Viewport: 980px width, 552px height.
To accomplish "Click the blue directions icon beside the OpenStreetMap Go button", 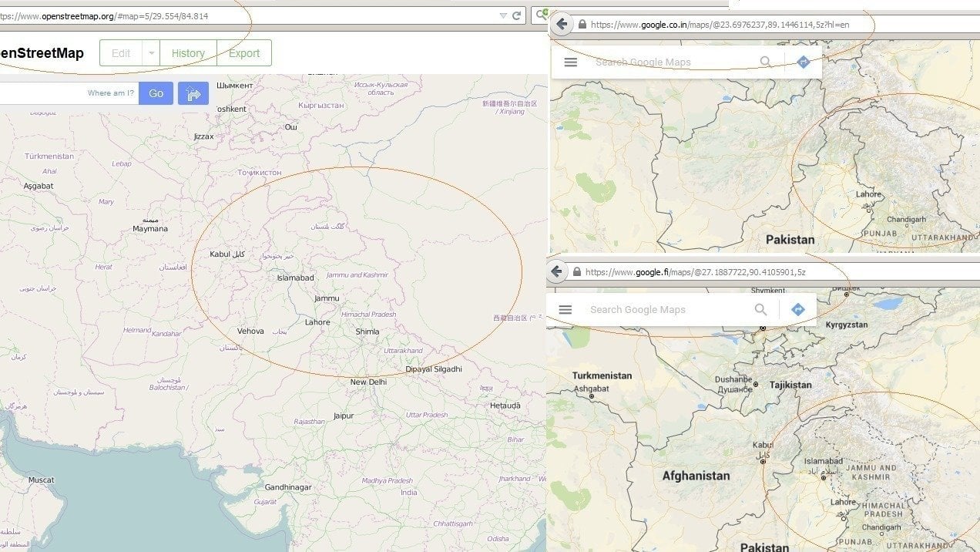I will tap(193, 93).
